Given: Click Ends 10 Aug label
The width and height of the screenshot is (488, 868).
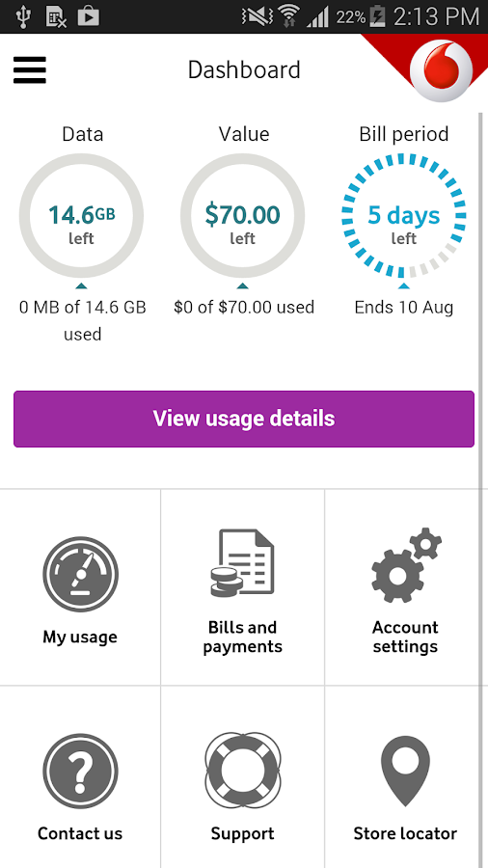Looking at the screenshot, I should (x=404, y=307).
